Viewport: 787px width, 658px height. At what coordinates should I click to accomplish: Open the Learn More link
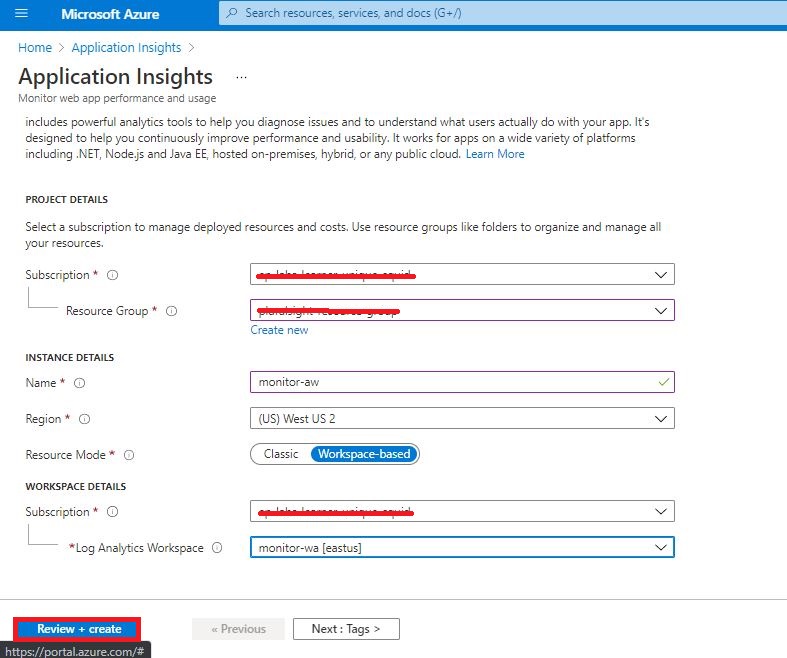click(495, 154)
